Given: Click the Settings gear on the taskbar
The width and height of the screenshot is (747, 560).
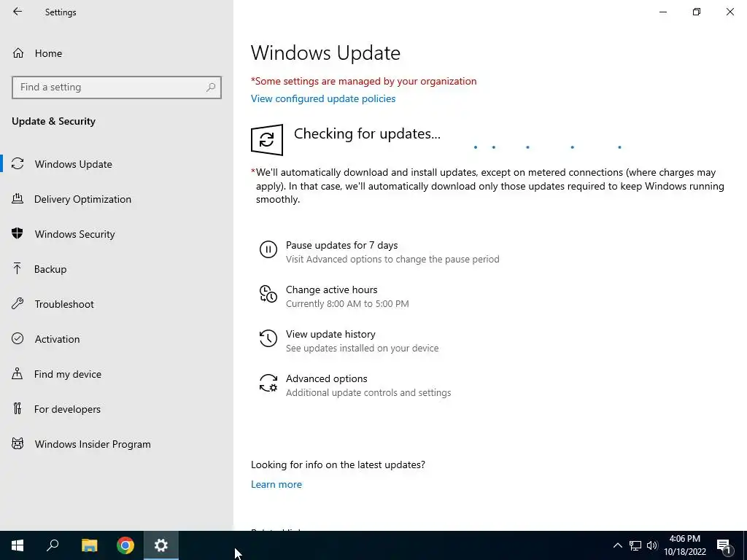Looking at the screenshot, I should pos(161,545).
